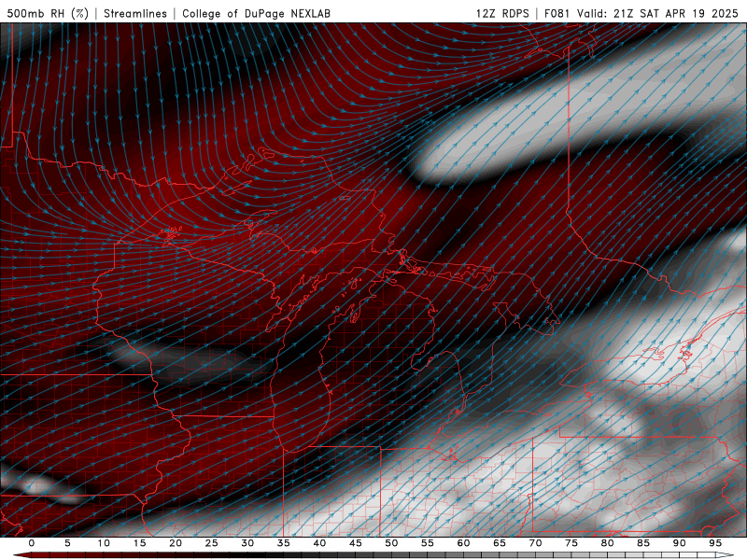
Task: Select the '5' colorbar scale label
Action: pos(67,543)
